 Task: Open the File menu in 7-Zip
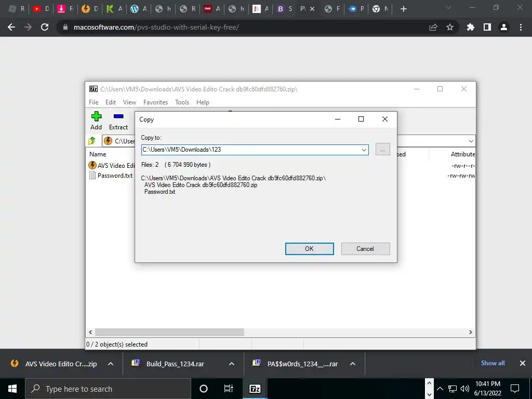[x=94, y=102]
